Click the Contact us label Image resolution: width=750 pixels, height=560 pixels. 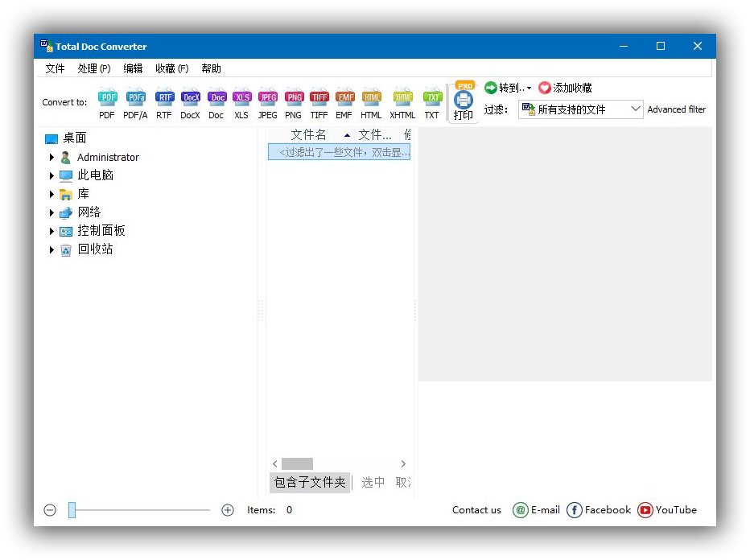click(476, 510)
